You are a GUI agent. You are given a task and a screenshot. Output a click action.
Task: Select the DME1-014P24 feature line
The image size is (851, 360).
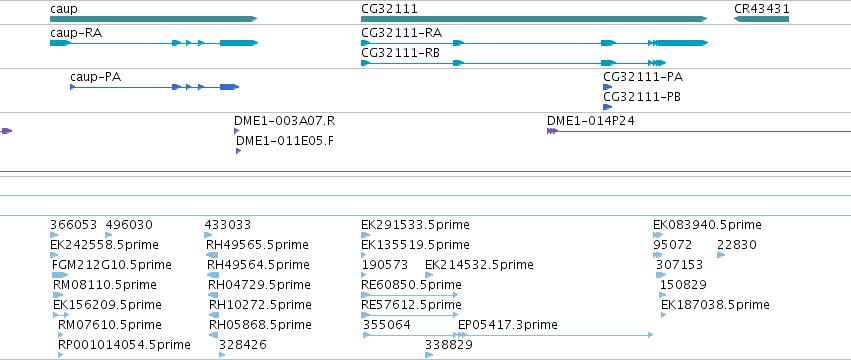[699, 131]
